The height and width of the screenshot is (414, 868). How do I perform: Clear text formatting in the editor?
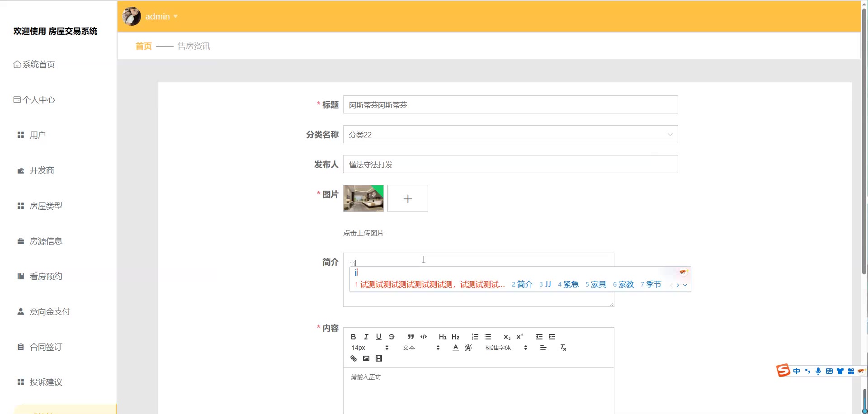(x=563, y=348)
